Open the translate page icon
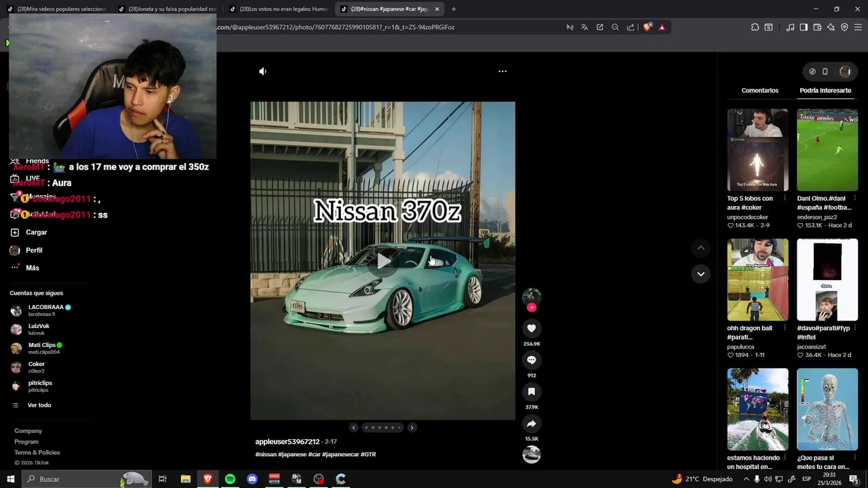 coord(585,27)
